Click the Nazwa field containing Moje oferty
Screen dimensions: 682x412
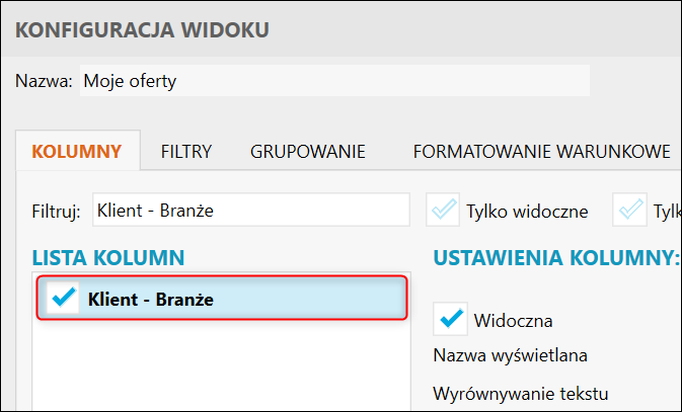(x=334, y=81)
